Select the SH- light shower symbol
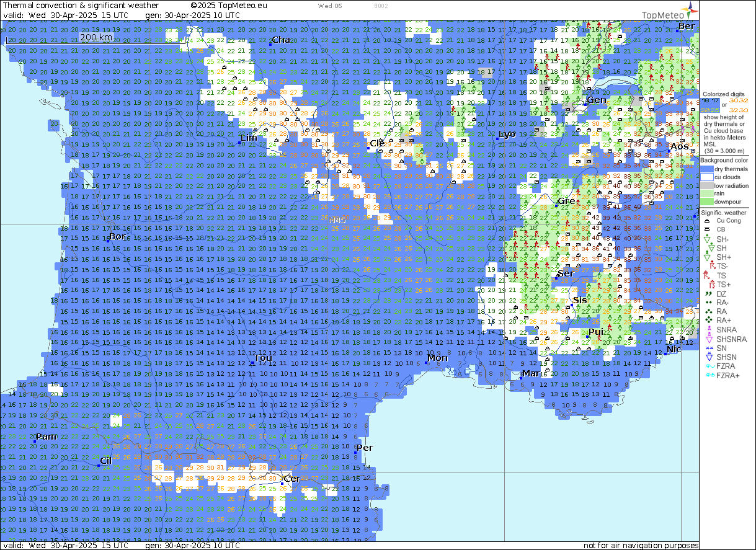This screenshot has height=550, width=756. pyautogui.click(x=706, y=239)
